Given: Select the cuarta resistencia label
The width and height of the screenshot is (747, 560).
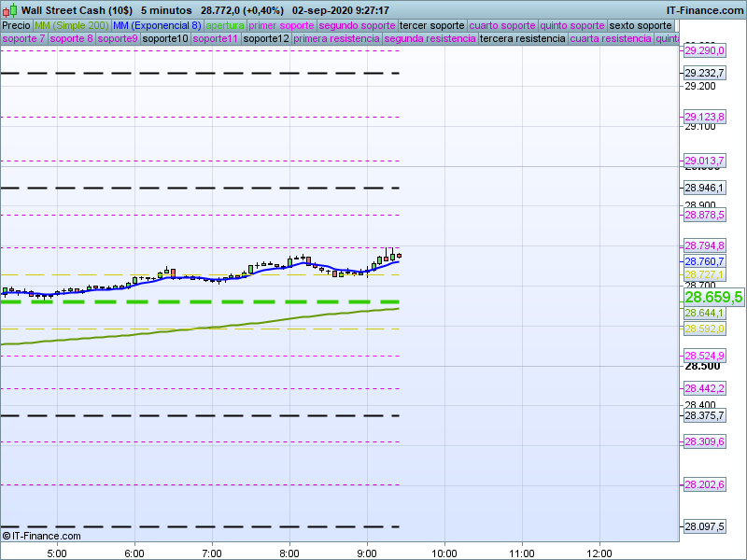Looking at the screenshot, I should (611, 39).
